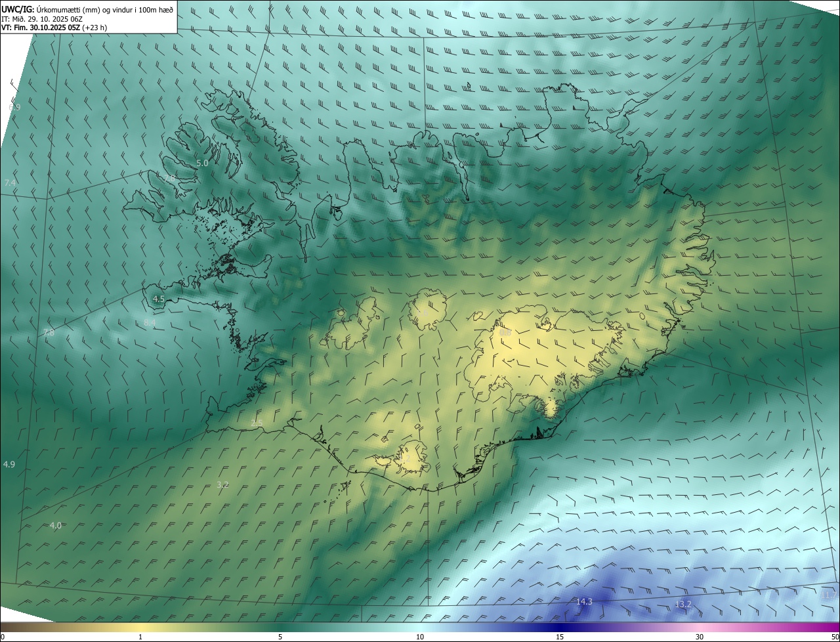Viewport: 840px width, 642px height.
Task: Select the 30 tick on the color scale
Action: point(700,637)
